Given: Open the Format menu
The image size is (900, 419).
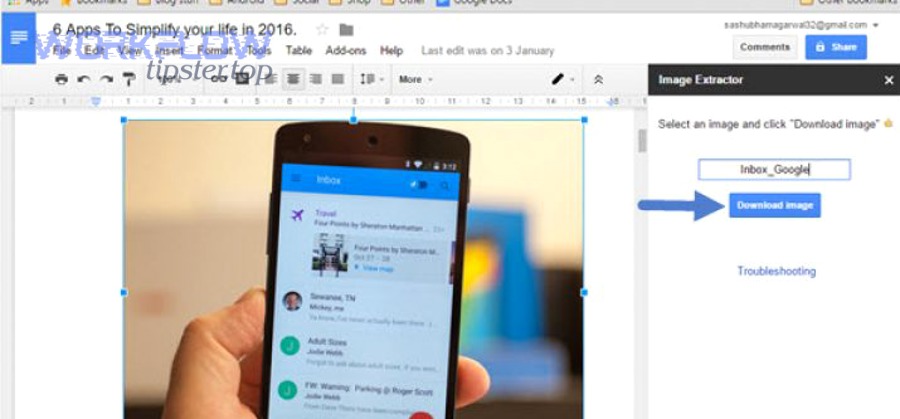Looking at the screenshot, I should [x=215, y=51].
